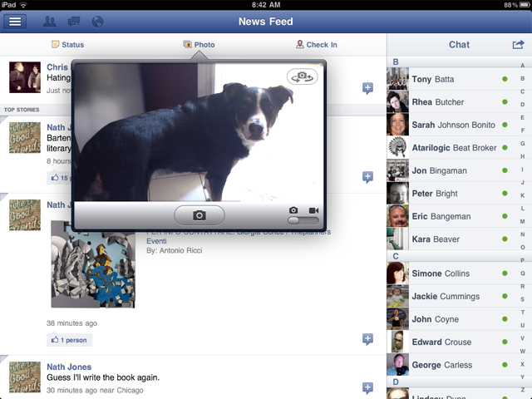Open Nath Jones avatar on bottom post
This screenshot has height=399, width=532.
pyautogui.click(x=25, y=377)
